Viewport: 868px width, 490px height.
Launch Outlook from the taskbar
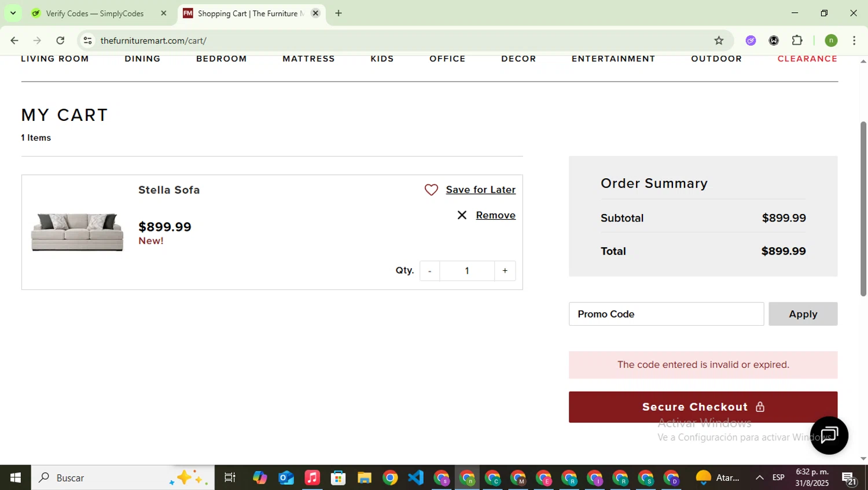point(286,478)
